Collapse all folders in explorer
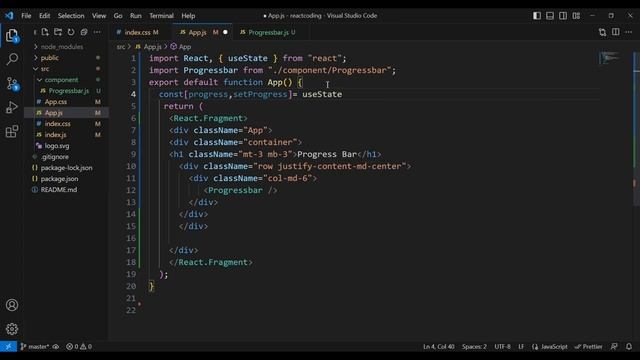The image size is (640, 360). click(84, 32)
